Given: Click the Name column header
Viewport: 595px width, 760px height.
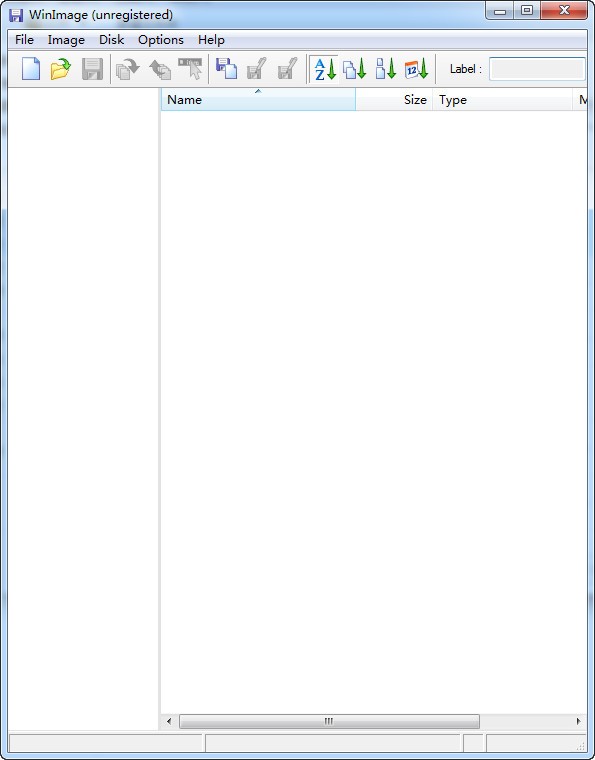Looking at the screenshot, I should tap(258, 100).
